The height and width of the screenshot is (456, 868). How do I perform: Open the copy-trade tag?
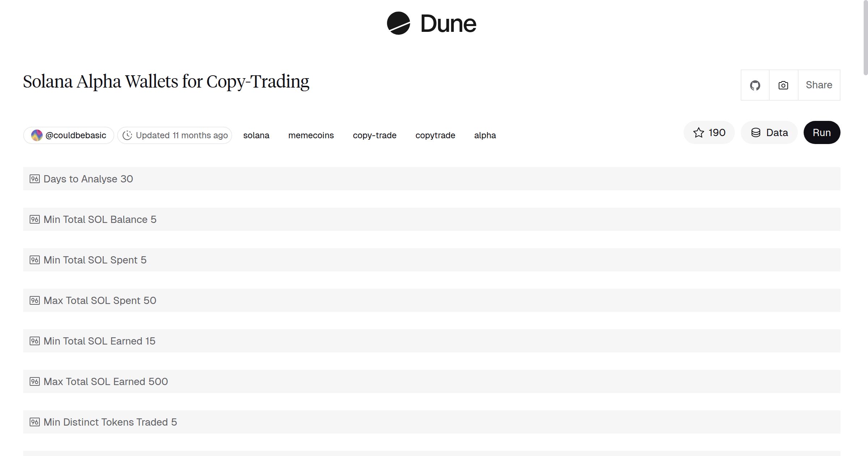375,135
